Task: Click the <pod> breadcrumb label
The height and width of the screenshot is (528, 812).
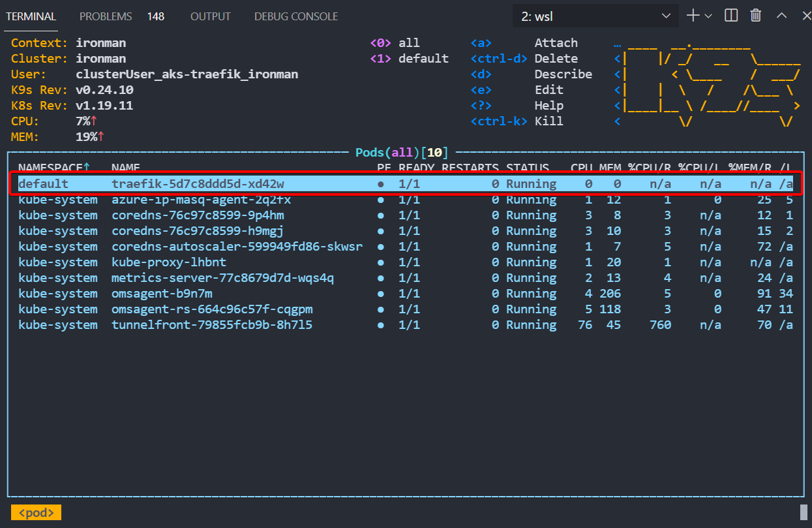Action: [37, 513]
